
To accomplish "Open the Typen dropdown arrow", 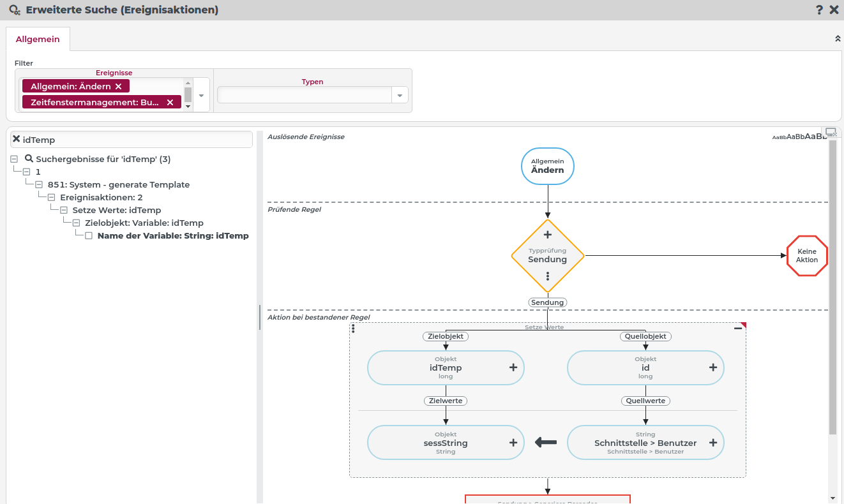I will [400, 95].
